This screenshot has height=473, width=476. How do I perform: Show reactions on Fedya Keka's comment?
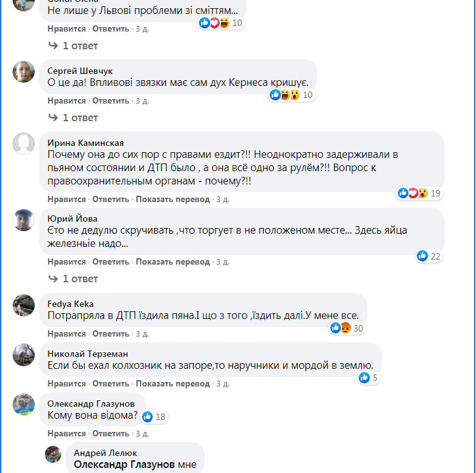[347, 328]
